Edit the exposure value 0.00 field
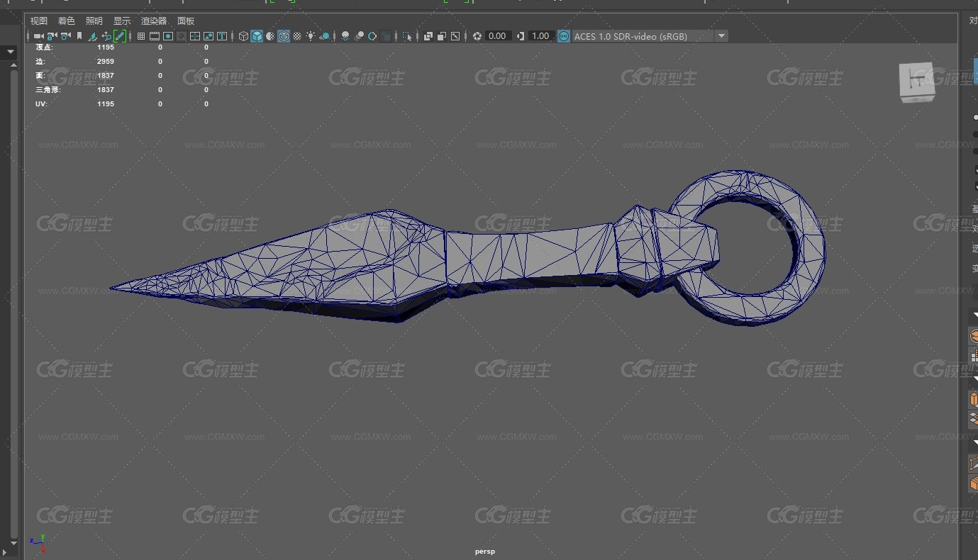Viewport: 978px width, 560px height. coord(497,36)
